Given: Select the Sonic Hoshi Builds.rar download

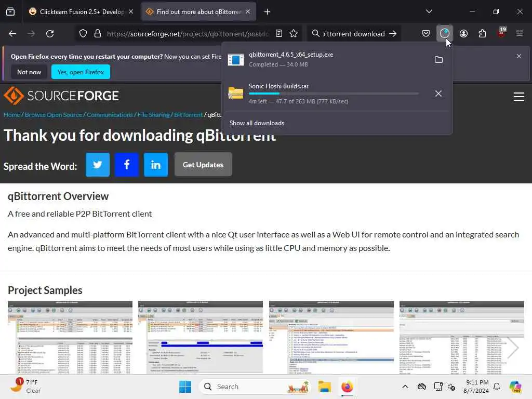Looking at the screenshot, I should [326, 94].
